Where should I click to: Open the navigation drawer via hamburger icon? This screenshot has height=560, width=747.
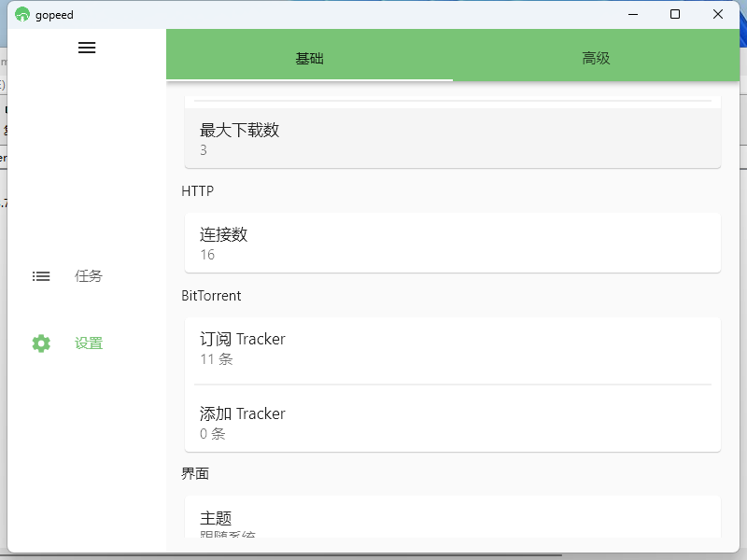pyautogui.click(x=87, y=48)
